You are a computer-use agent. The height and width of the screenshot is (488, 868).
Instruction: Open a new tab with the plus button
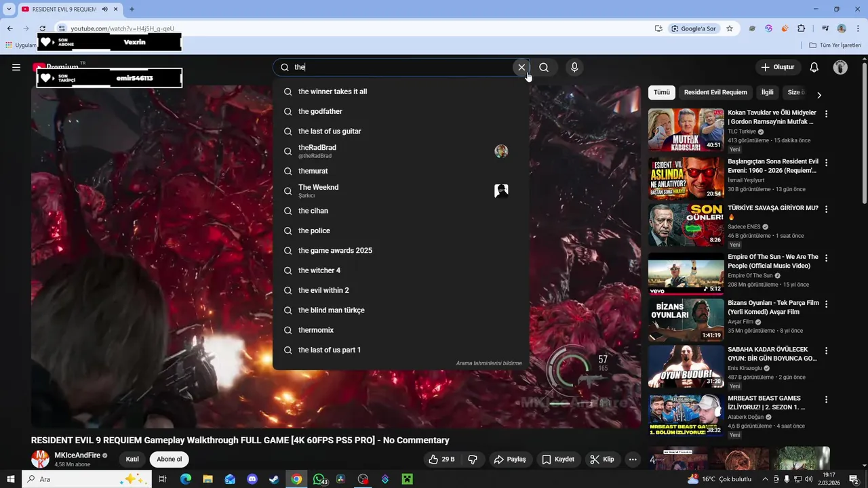(132, 9)
